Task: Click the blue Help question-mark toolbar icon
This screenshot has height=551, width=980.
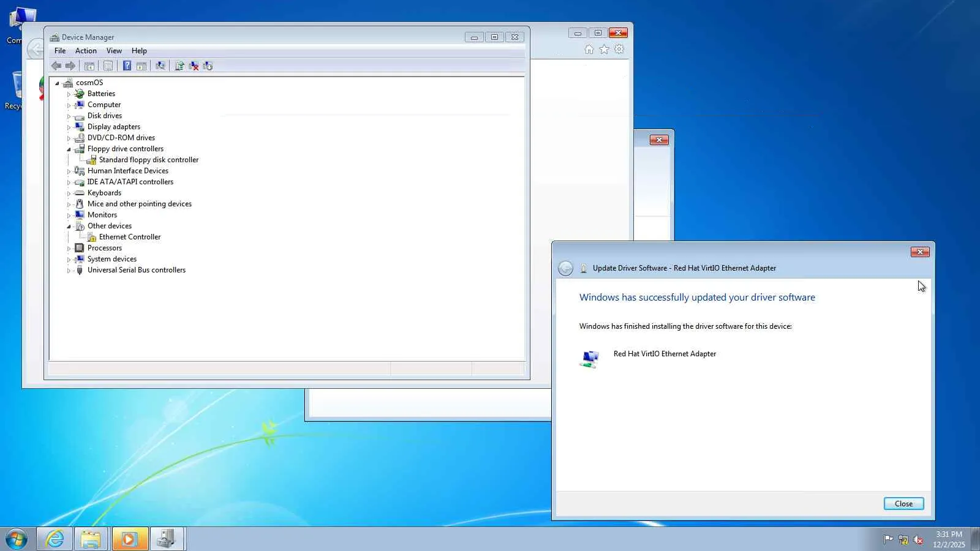Action: tap(127, 66)
